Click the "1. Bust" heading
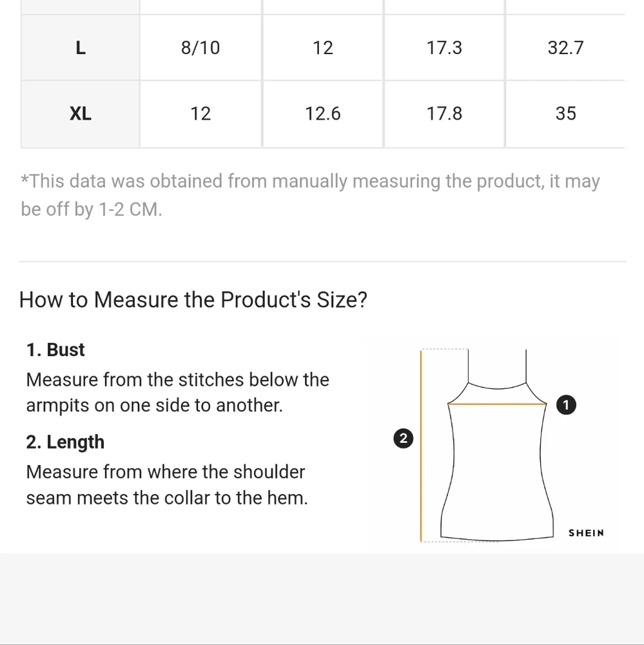The width and height of the screenshot is (644, 645). pos(55,350)
